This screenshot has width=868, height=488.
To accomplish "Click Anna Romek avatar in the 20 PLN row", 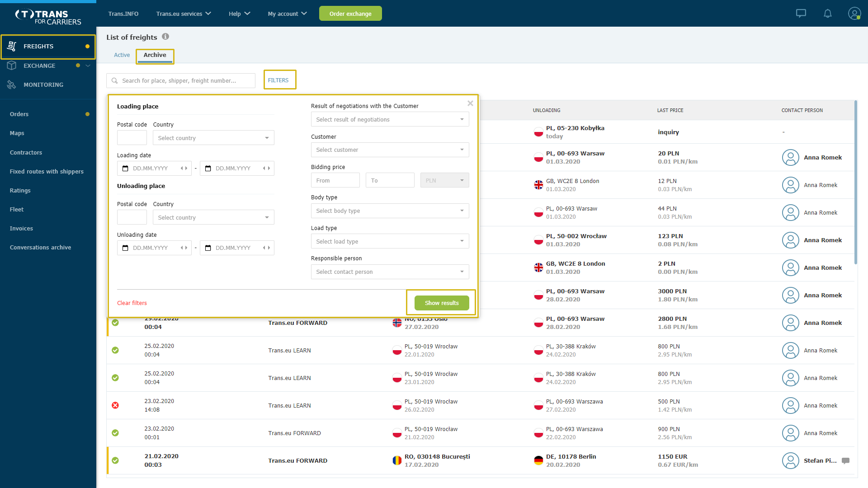I will click(791, 157).
